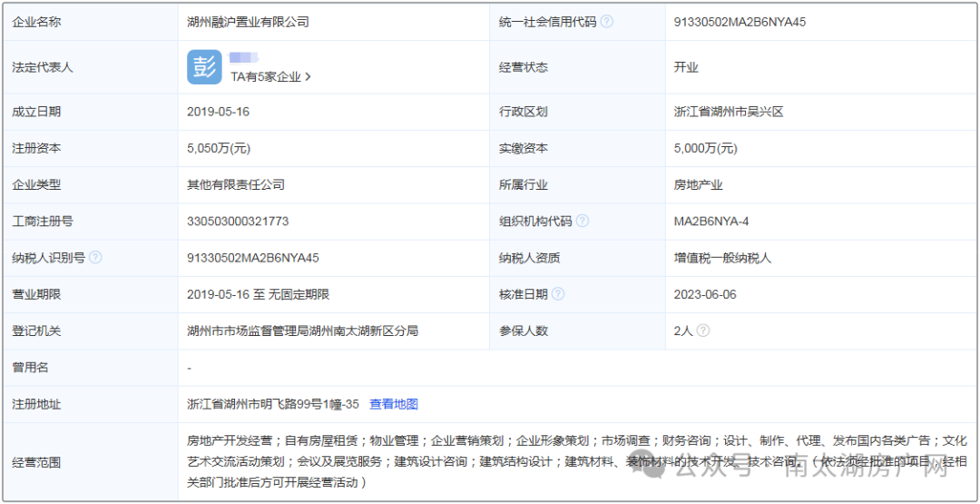Select 增值税一般纳税人 qualification text
Viewport: 980px width, 504px height.
click(722, 257)
